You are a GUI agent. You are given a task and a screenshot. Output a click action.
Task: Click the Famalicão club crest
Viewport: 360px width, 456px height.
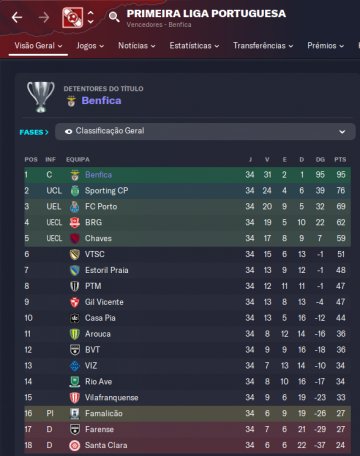point(75,413)
